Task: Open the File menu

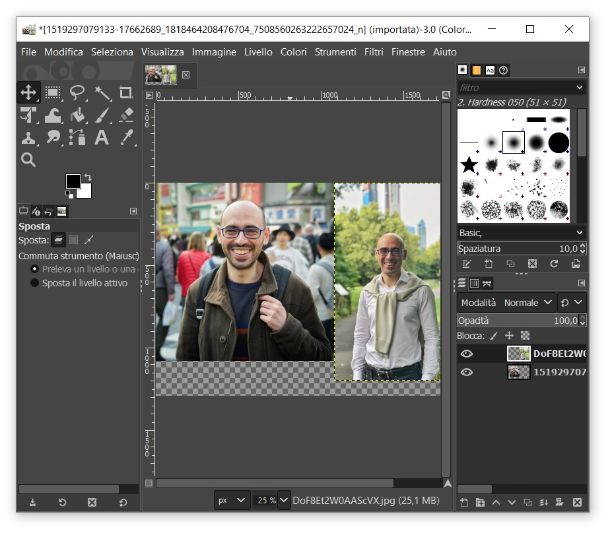Action: (x=28, y=52)
